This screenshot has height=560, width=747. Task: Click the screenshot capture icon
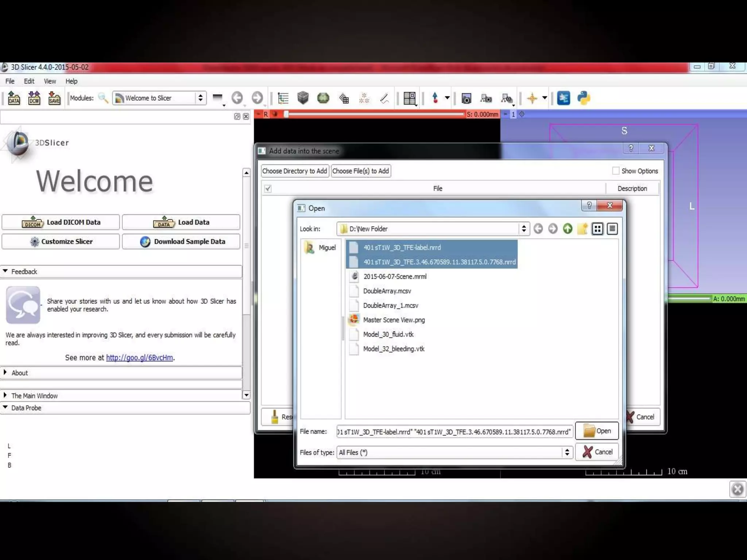click(x=466, y=98)
